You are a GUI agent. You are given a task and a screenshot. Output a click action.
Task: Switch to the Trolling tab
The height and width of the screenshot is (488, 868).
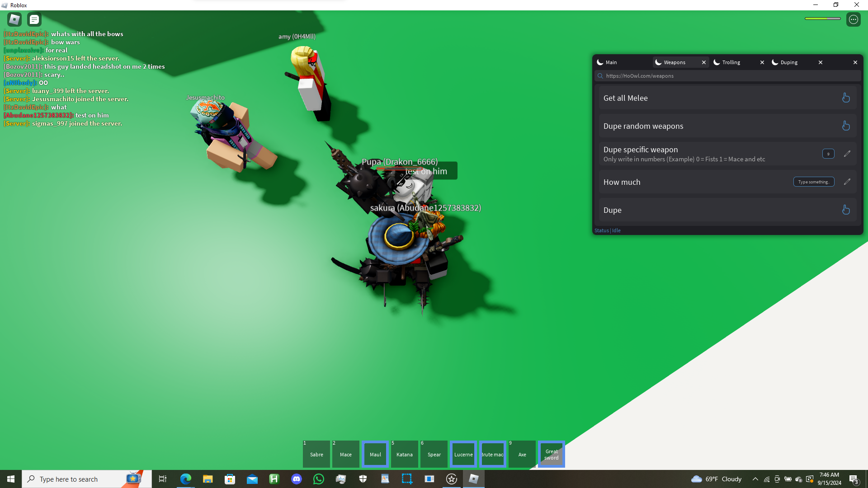coord(731,62)
